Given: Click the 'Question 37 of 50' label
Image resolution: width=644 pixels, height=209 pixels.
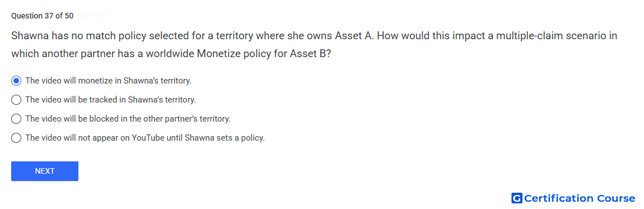Looking at the screenshot, I should (43, 16).
